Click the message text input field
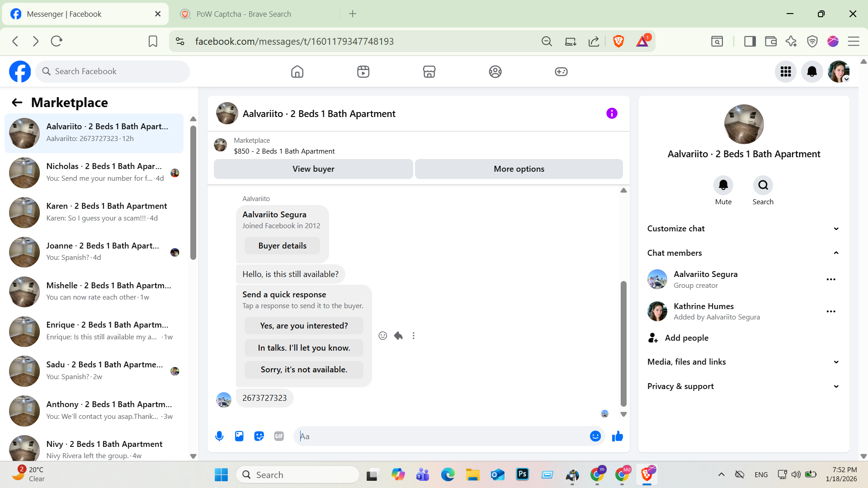Screen dimensions: 868x488 pyautogui.click(x=443, y=436)
